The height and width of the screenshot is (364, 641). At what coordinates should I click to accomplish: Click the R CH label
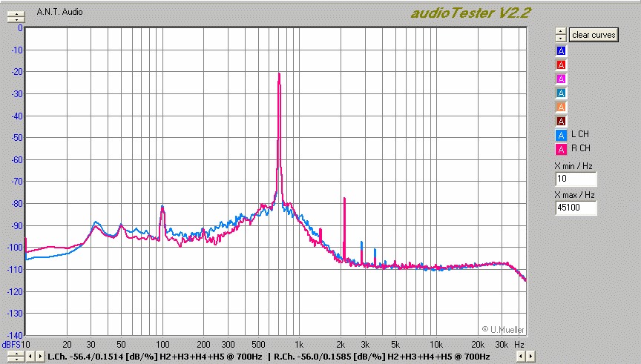pyautogui.click(x=581, y=148)
